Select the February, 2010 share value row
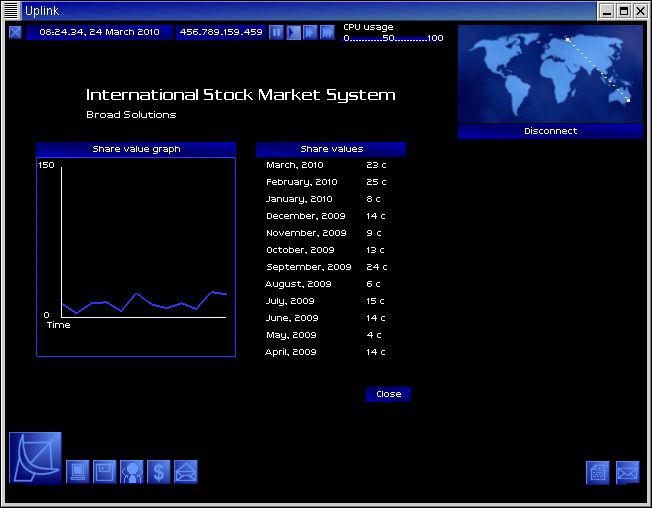The image size is (652, 508). click(x=326, y=182)
